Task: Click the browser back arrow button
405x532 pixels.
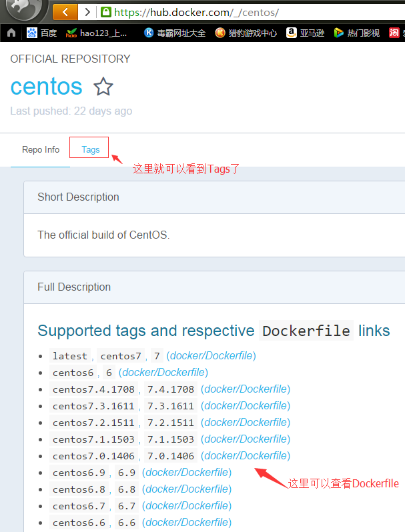Action: point(65,12)
